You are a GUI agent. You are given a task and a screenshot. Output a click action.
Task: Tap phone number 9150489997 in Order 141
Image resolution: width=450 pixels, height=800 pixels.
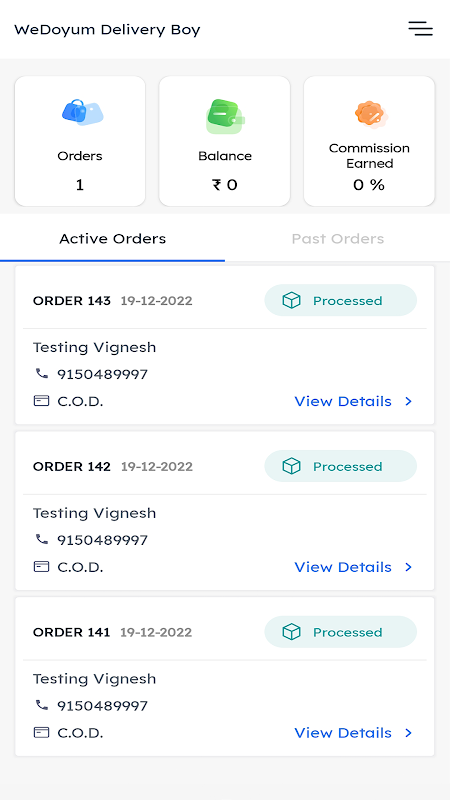coord(103,706)
